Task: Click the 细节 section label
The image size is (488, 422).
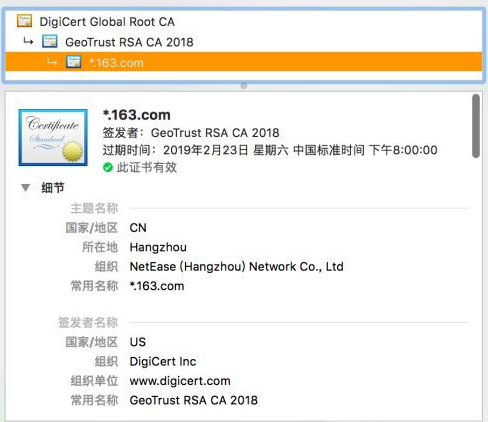Action: coord(53,188)
